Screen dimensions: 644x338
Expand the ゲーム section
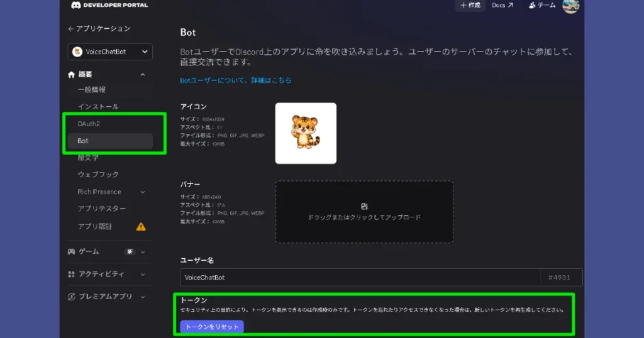[143, 252]
